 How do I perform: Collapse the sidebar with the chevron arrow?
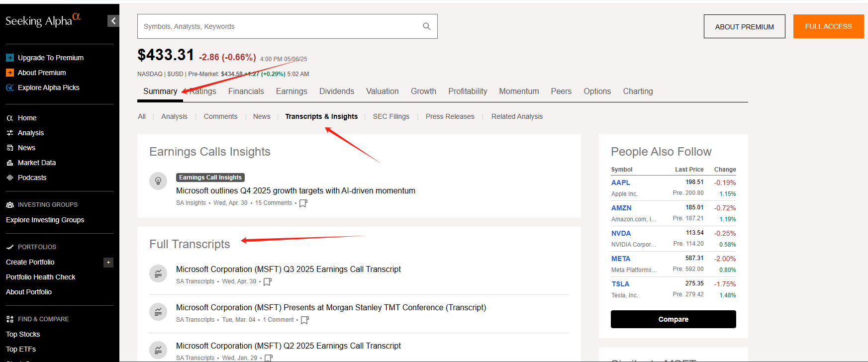[113, 21]
